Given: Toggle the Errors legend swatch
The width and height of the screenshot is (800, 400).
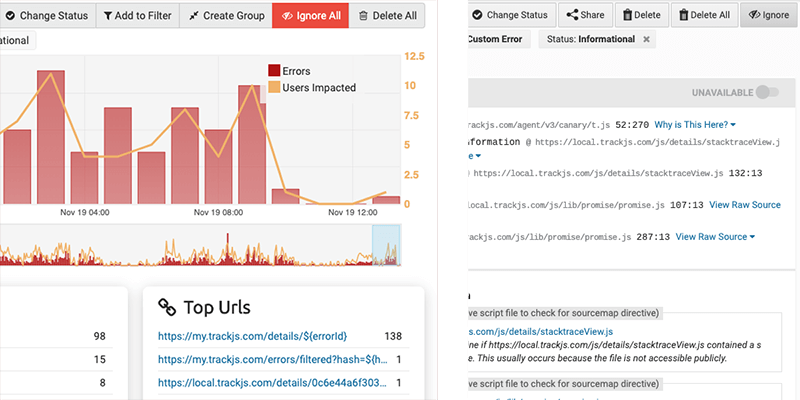Looking at the screenshot, I should point(274,70).
